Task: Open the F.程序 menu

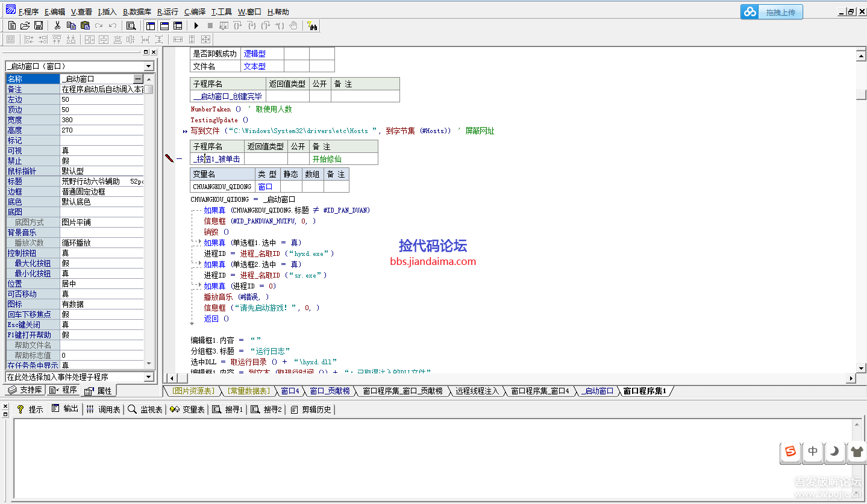Action: click(28, 12)
